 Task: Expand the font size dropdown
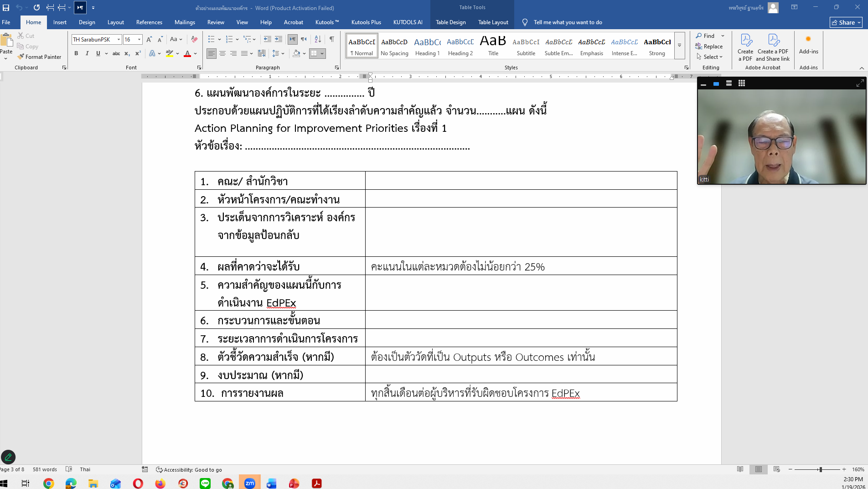pos(139,40)
